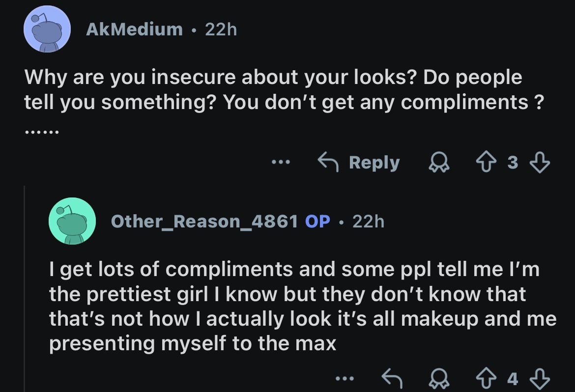Open Other_Reason_4861's green avatar
This screenshot has height=392, width=575.
(x=72, y=221)
